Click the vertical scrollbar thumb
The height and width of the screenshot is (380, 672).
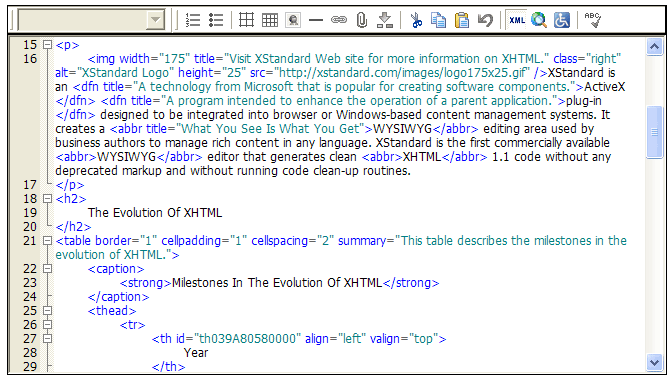click(x=654, y=132)
